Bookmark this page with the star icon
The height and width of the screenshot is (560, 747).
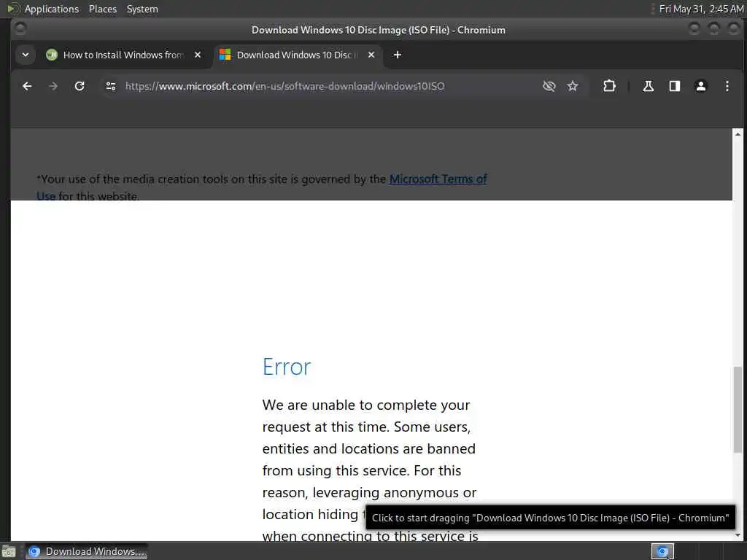point(573,86)
